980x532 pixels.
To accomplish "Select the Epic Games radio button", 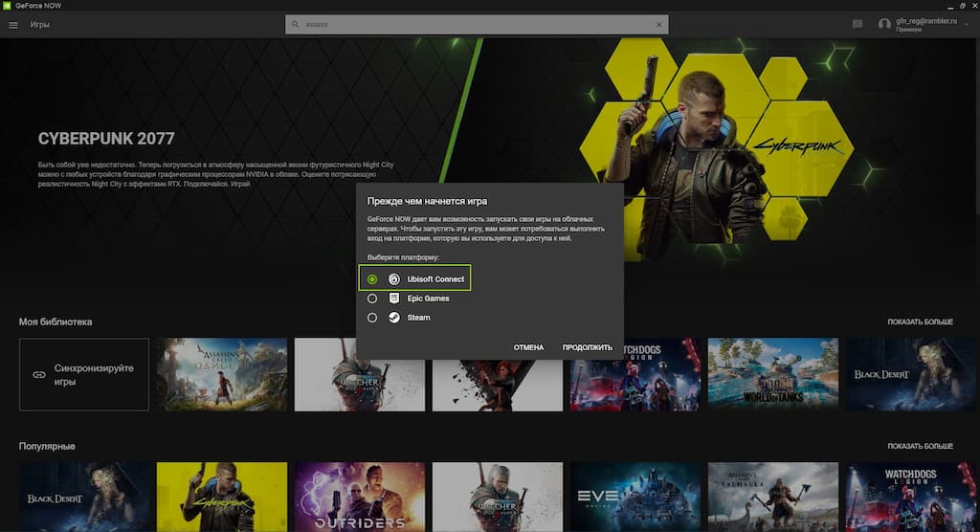I will tap(372, 299).
